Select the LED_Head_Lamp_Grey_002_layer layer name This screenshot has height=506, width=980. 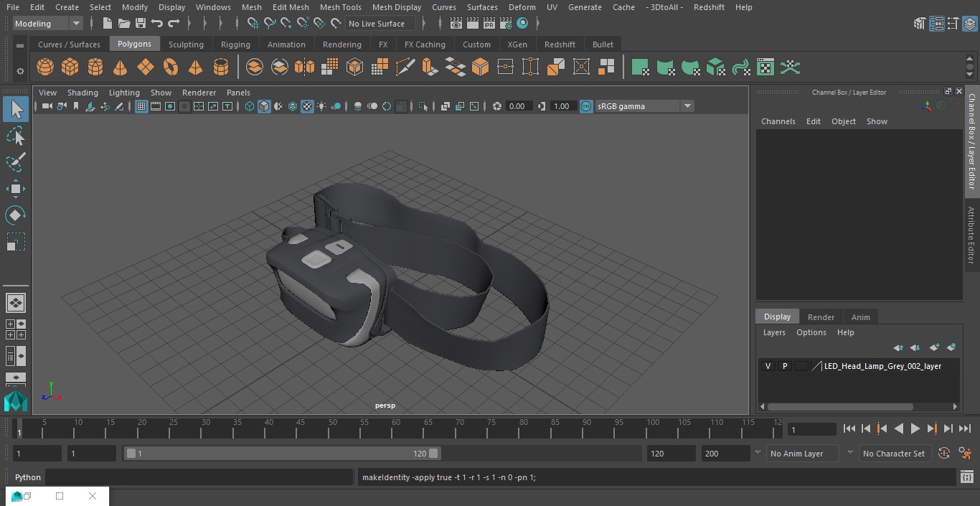click(882, 366)
